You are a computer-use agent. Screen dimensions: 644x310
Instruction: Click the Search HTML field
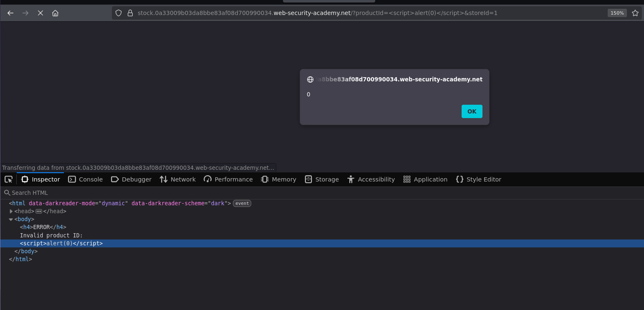(x=321, y=193)
